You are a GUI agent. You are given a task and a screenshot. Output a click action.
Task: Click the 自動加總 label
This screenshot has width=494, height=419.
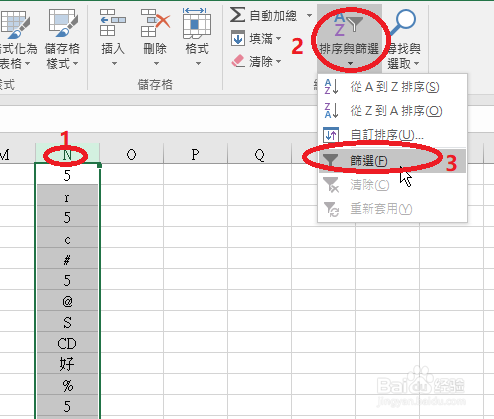click(273, 15)
